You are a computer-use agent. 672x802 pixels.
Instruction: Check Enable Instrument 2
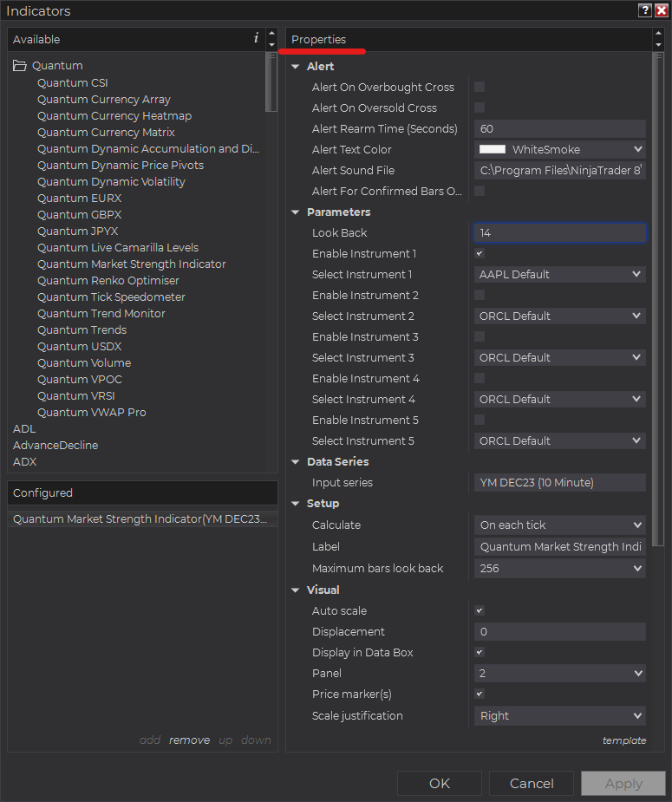click(480, 295)
